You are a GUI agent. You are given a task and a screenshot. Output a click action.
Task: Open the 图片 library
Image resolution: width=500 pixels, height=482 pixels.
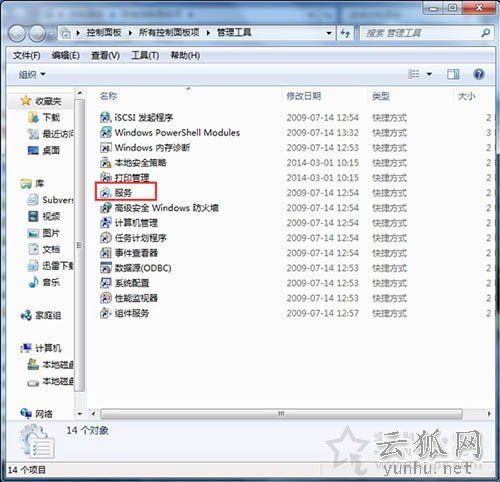[44, 233]
